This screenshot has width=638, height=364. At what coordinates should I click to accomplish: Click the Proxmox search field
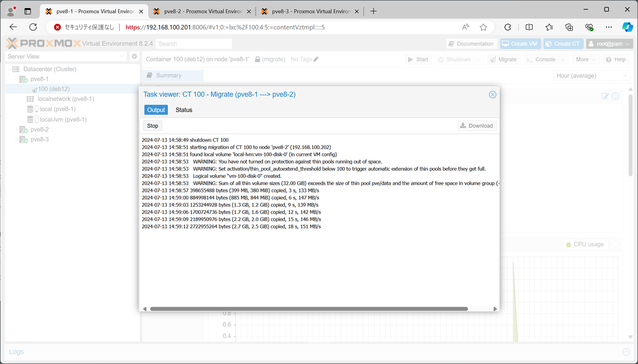(194, 44)
